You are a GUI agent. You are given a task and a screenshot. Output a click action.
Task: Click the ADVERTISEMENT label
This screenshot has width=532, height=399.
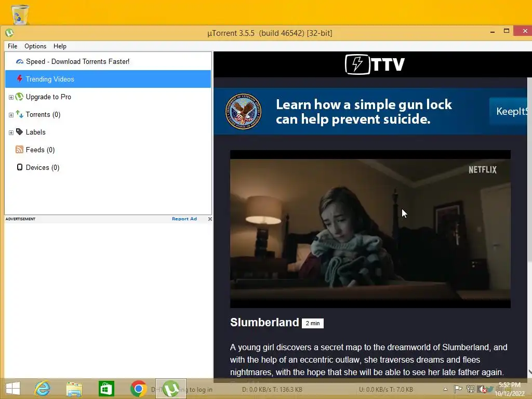[x=20, y=219]
